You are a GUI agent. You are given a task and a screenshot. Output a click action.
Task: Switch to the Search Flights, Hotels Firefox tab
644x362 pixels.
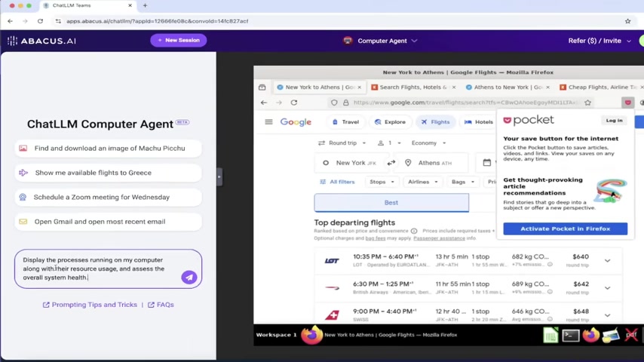(x=413, y=87)
